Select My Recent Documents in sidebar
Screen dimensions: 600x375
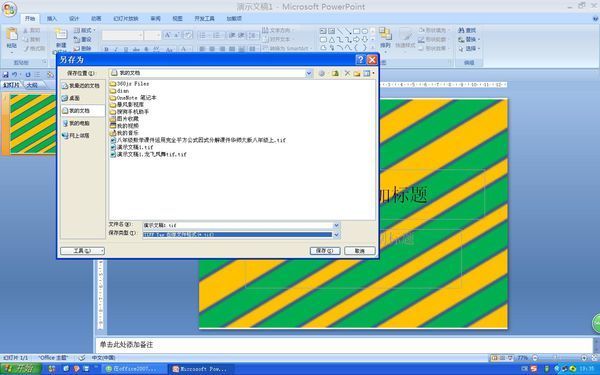(x=82, y=86)
